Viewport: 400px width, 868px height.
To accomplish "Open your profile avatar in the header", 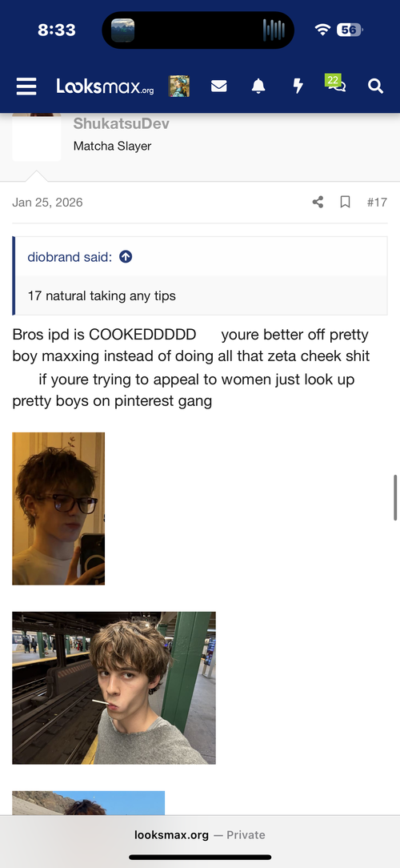I will click(178, 86).
